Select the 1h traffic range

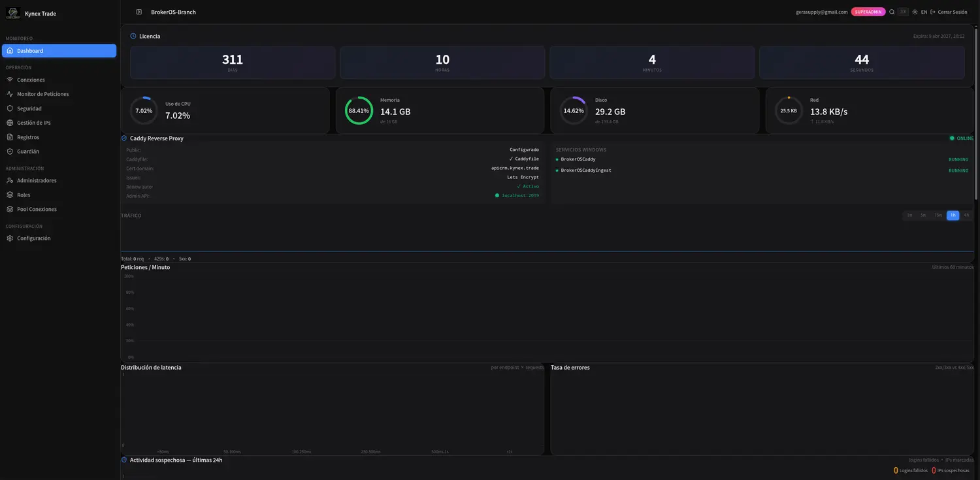coord(953,215)
